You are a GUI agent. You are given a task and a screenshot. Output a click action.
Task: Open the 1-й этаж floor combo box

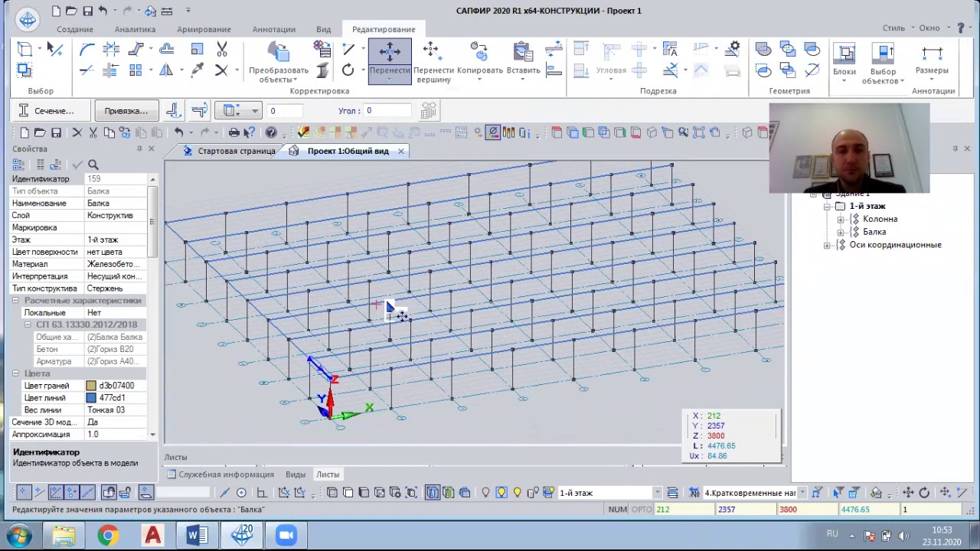click(x=610, y=493)
